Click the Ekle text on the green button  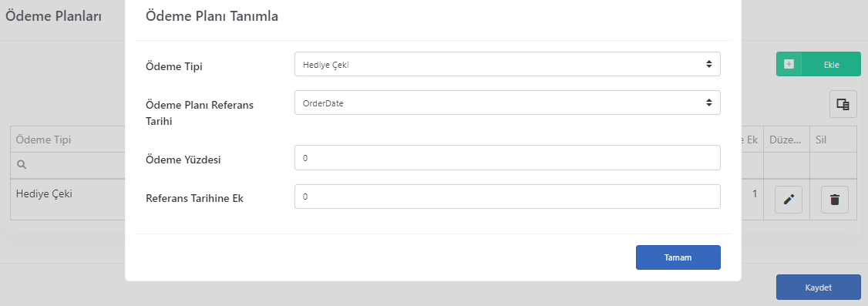[x=832, y=65]
